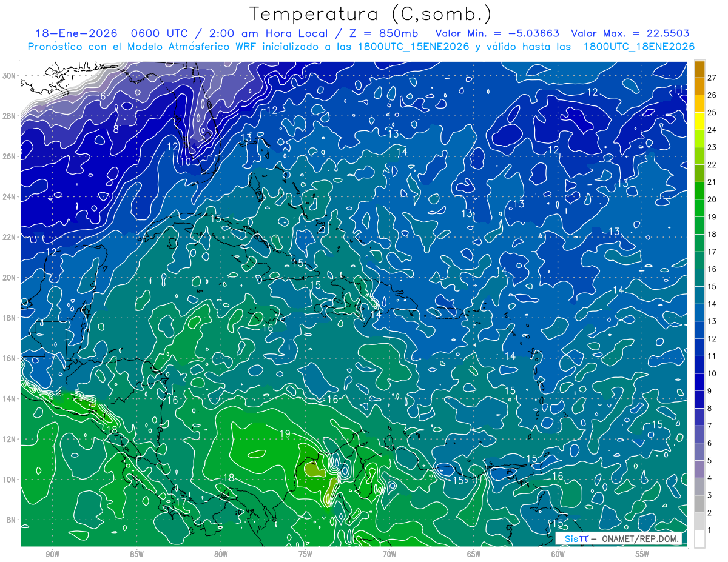The image size is (728, 562).
Task: Click longitude axis label "90W"
Action: [52, 554]
